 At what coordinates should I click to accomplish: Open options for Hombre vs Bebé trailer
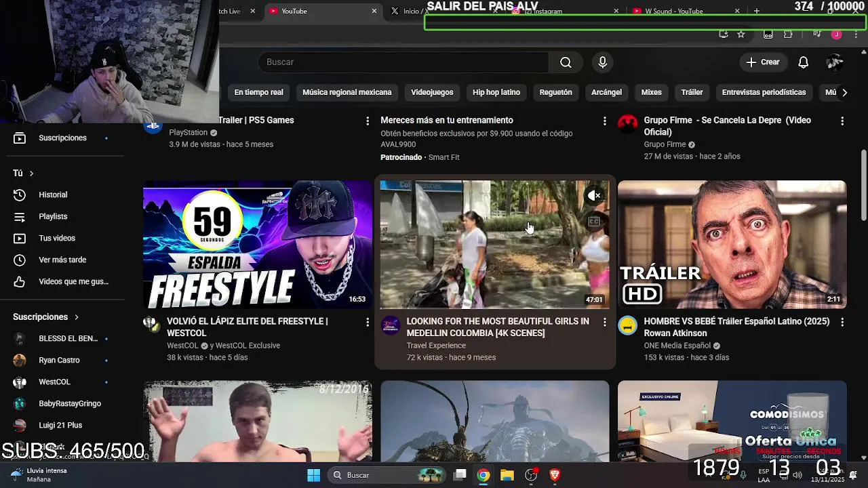pos(842,322)
